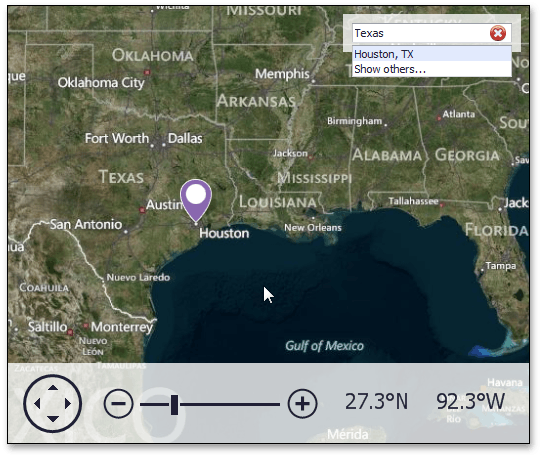The height and width of the screenshot is (459, 543).
Task: Zoom out with the minus button
Action: click(x=118, y=403)
